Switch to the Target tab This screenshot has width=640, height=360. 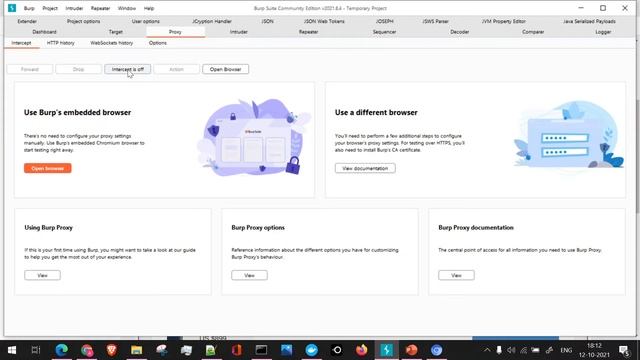(x=116, y=32)
